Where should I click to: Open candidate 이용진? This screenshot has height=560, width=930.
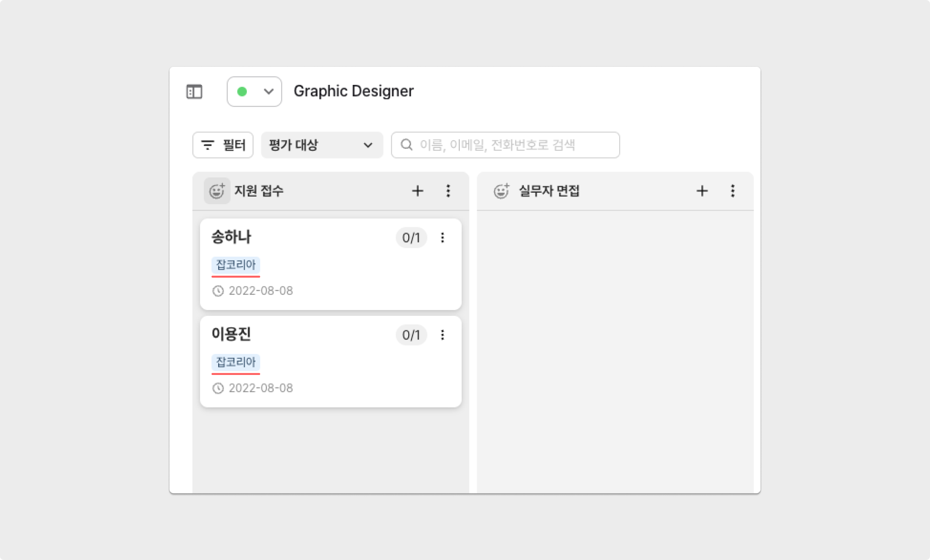coord(231,334)
